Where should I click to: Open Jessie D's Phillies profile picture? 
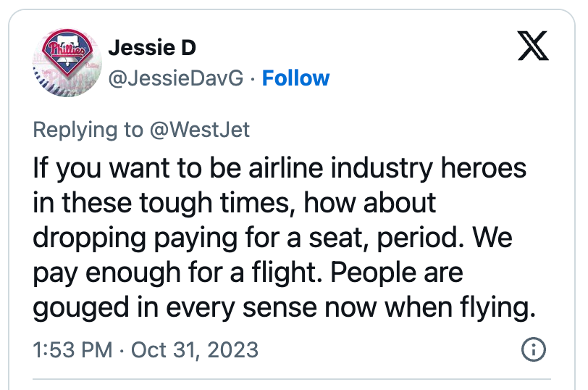click(67, 62)
